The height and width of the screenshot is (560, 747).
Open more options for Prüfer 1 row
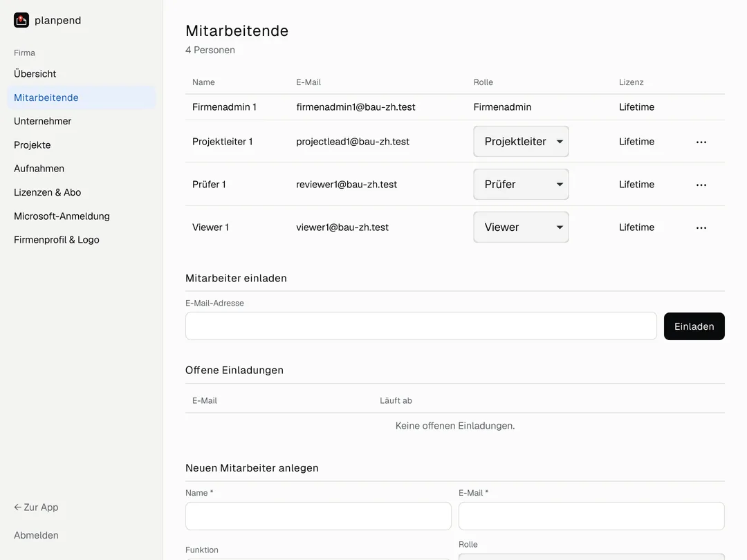point(701,185)
